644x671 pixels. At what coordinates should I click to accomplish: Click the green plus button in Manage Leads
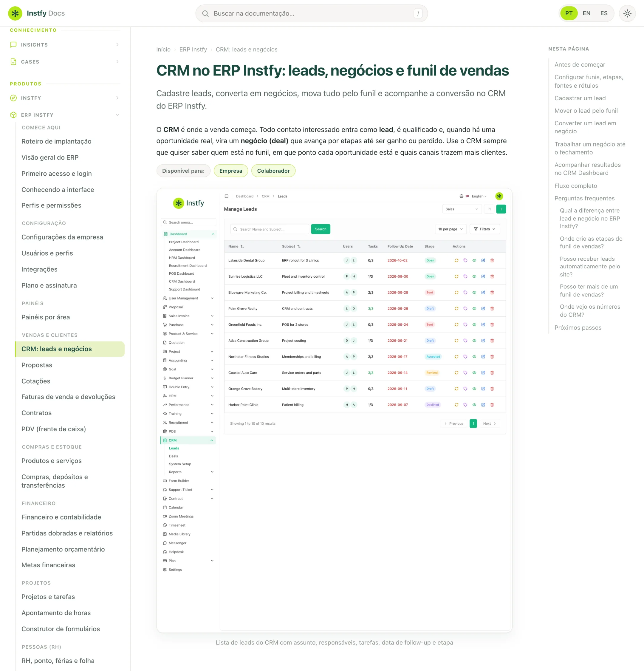[501, 209]
